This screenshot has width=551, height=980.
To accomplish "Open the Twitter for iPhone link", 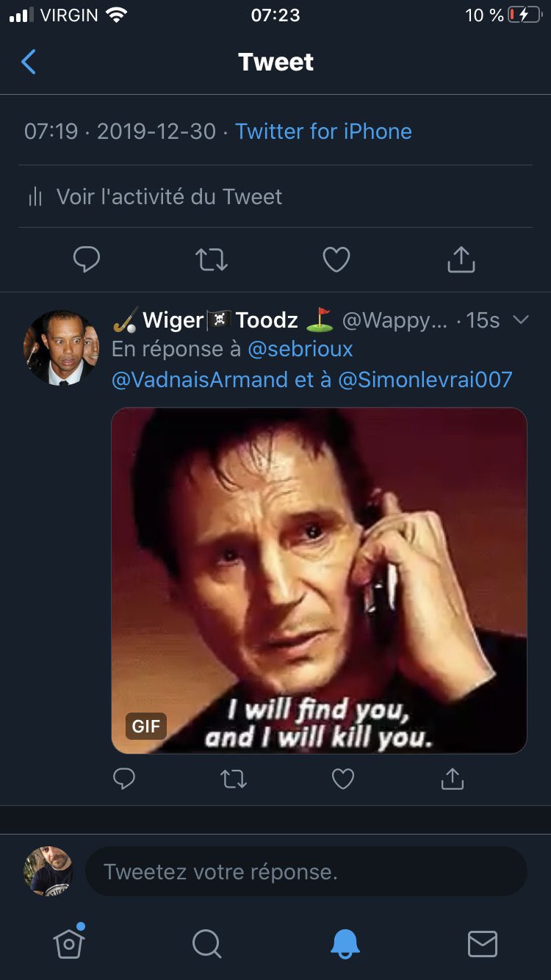I will point(323,131).
